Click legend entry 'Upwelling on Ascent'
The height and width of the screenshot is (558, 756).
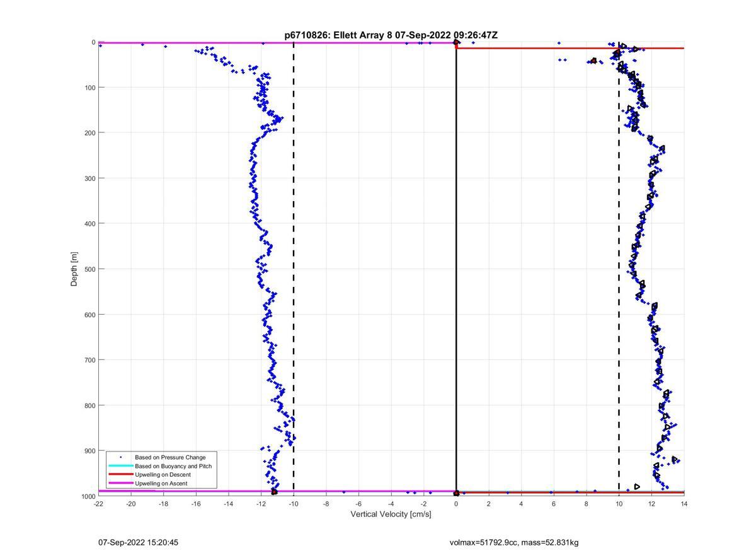point(161,484)
